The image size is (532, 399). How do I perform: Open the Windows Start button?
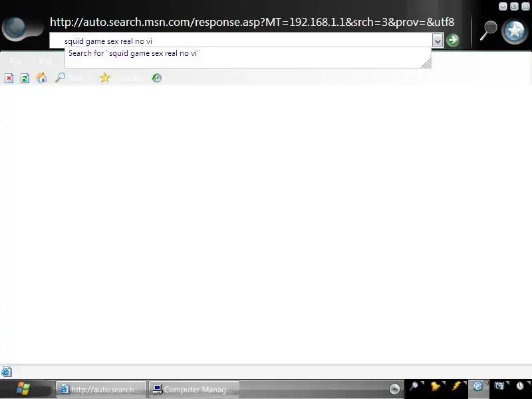tap(23, 388)
